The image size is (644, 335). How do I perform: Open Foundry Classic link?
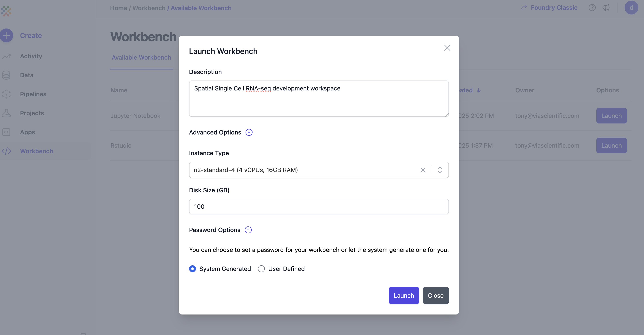pyautogui.click(x=554, y=8)
